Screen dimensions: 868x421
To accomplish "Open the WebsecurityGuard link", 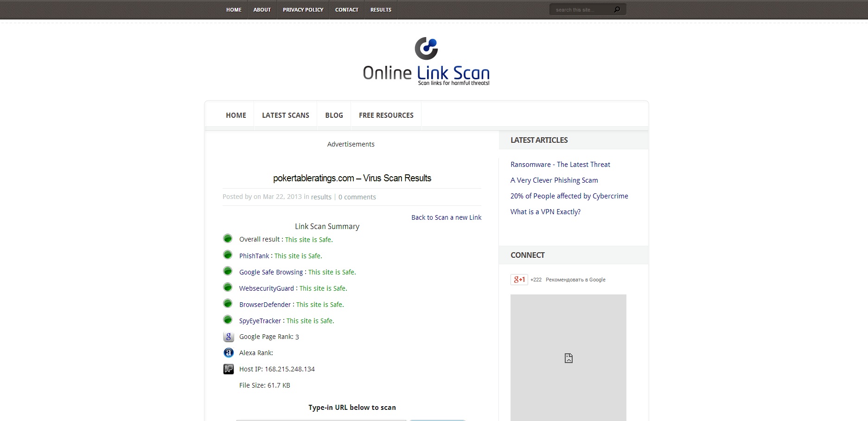I will [267, 288].
